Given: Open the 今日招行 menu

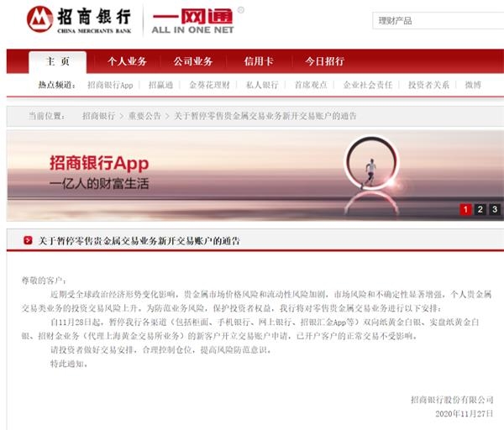Looking at the screenshot, I should pos(324,61).
